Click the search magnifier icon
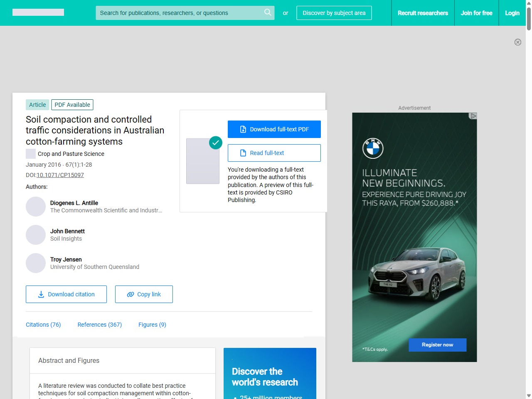 pyautogui.click(x=268, y=12)
